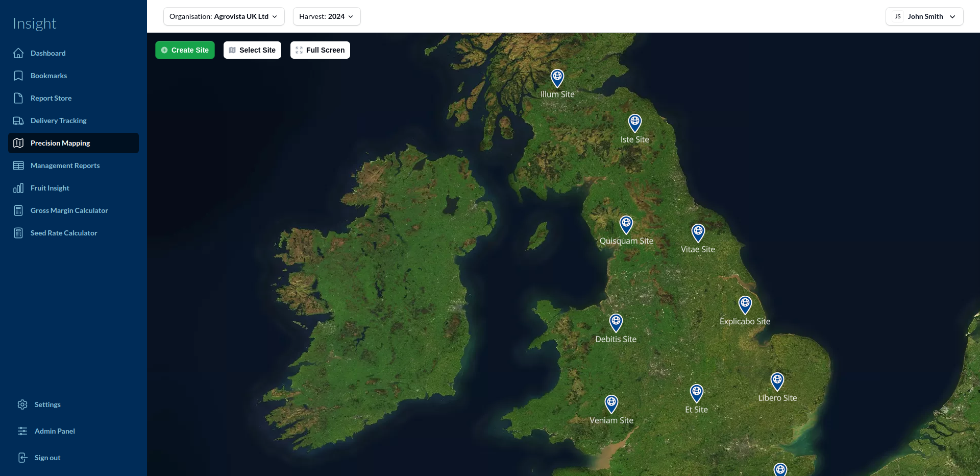This screenshot has width=980, height=476.
Task: Open the Libero Site map pin
Action: pyautogui.click(x=777, y=382)
